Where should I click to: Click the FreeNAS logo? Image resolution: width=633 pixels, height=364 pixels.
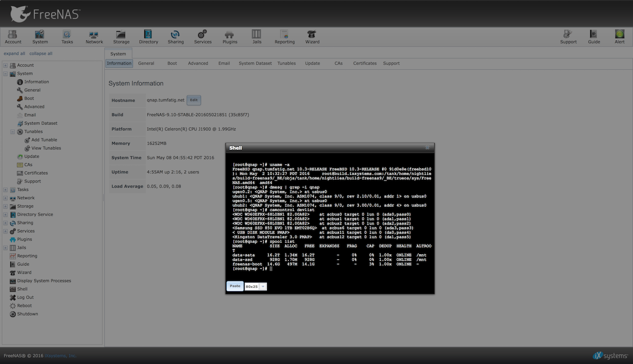pos(45,14)
